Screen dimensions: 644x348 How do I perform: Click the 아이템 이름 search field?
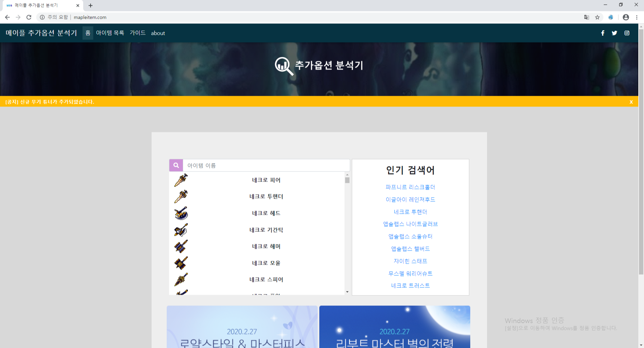point(266,165)
